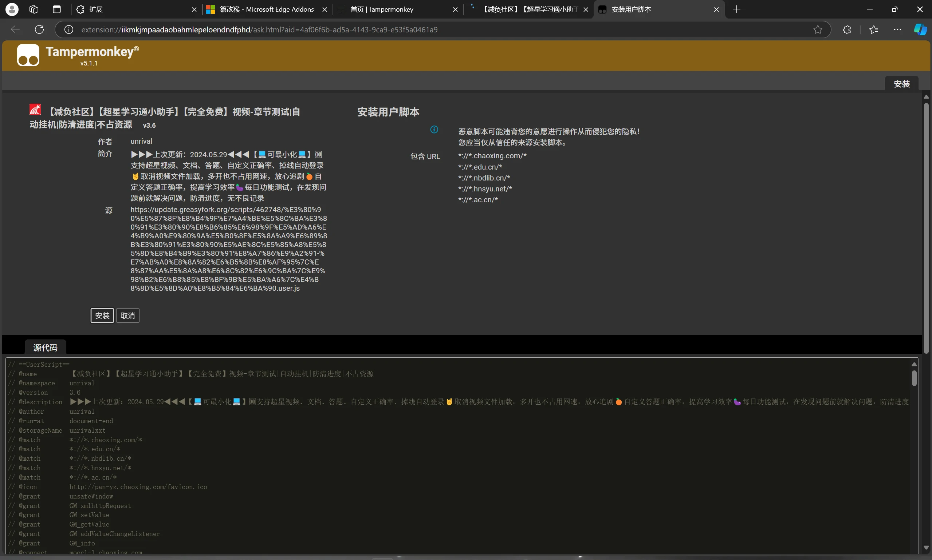
Task: Open a new browser tab
Action: pyautogui.click(x=736, y=9)
